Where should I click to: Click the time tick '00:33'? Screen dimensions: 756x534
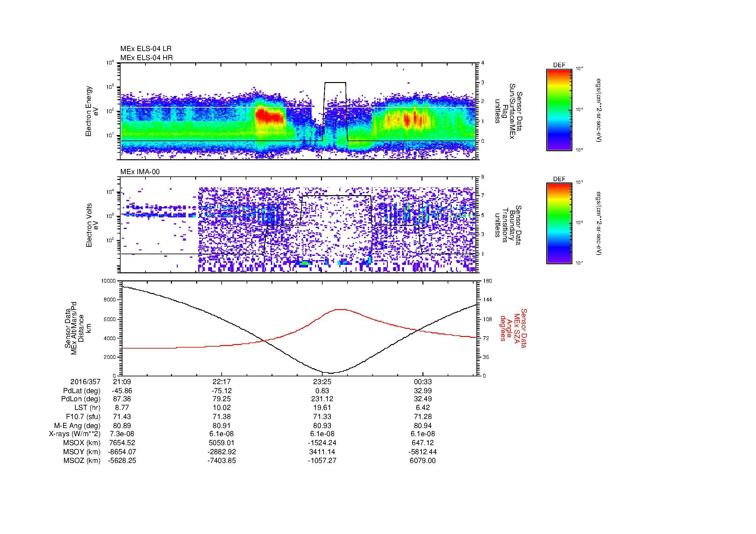(422, 382)
